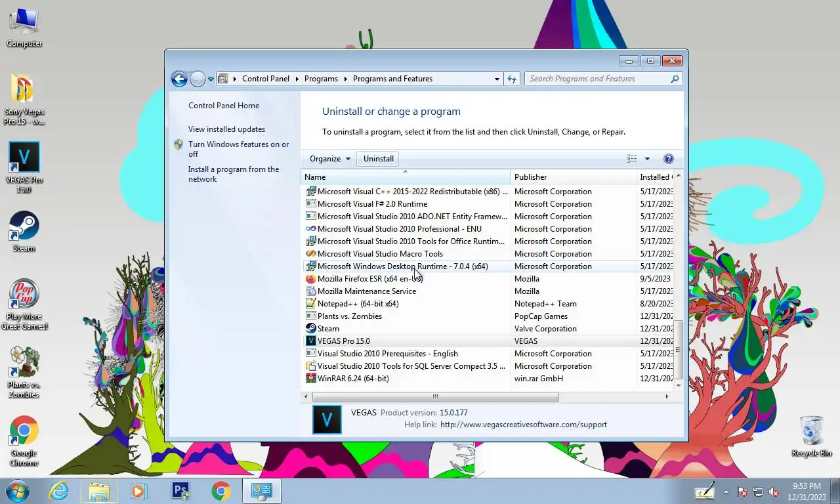840x504 pixels.
Task: Click the vertical scrollbar thumb
Action: tap(679, 350)
